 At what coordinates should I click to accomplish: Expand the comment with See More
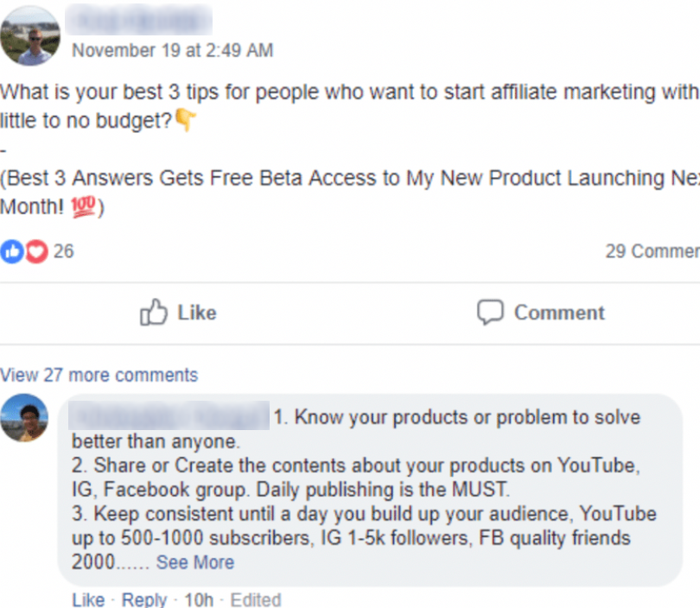(x=194, y=562)
